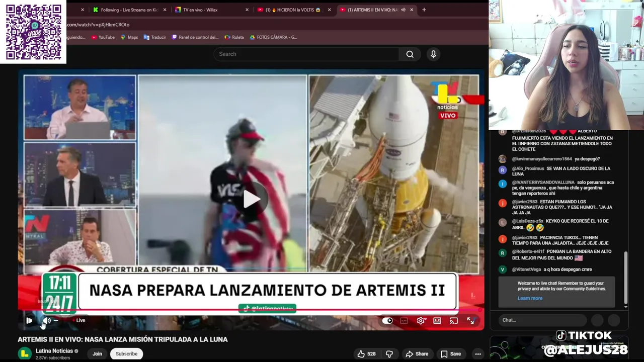Click the YouTube search magnifier button
Image resolution: width=644 pixels, height=362 pixels.
(410, 54)
